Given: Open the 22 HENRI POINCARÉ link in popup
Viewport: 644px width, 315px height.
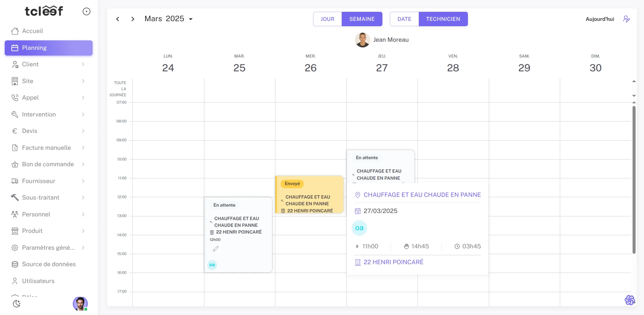Looking at the screenshot, I should tap(393, 262).
